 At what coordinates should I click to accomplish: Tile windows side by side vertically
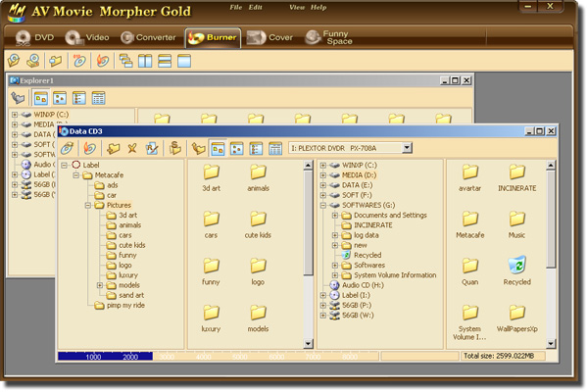[145, 61]
